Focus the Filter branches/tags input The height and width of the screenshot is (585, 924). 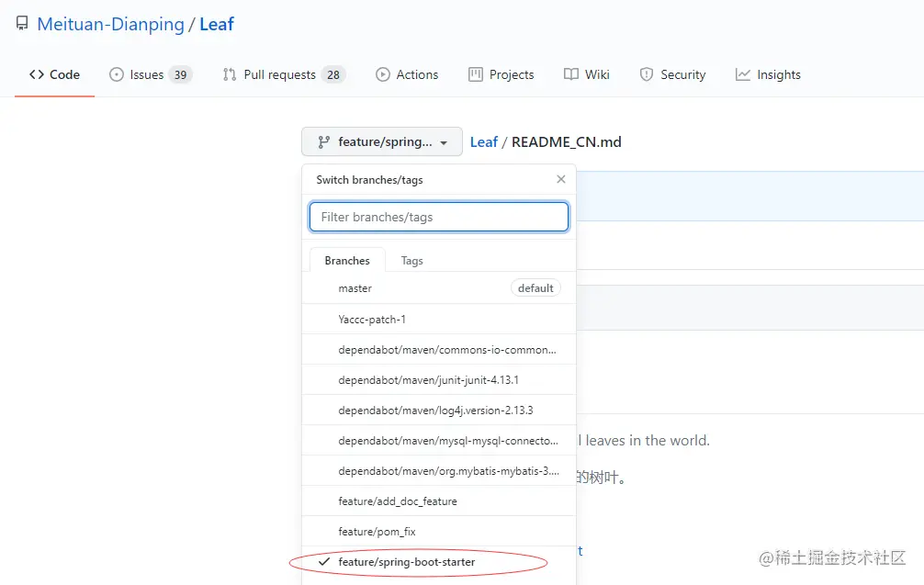(x=439, y=217)
